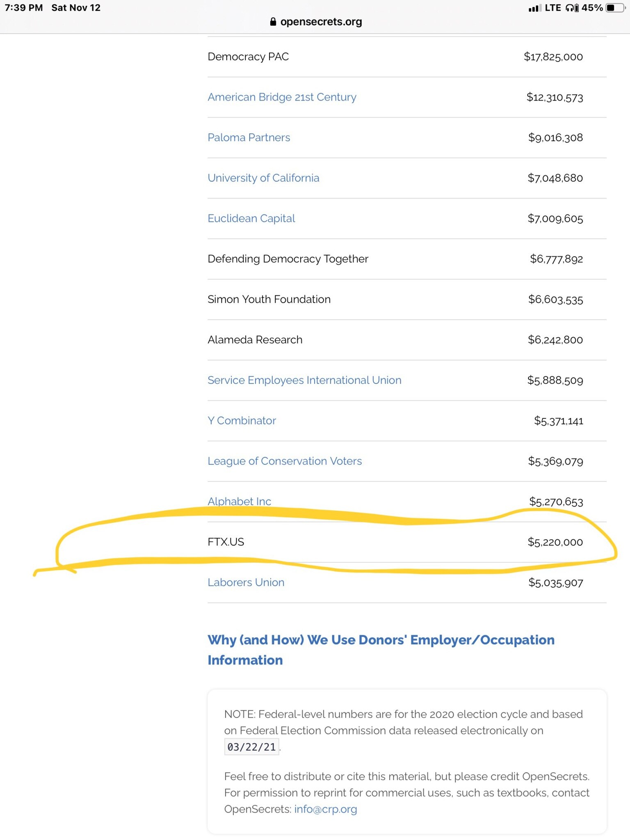Open the Paloma Partners link
Screen dimensions: 630x840
pyautogui.click(x=249, y=137)
